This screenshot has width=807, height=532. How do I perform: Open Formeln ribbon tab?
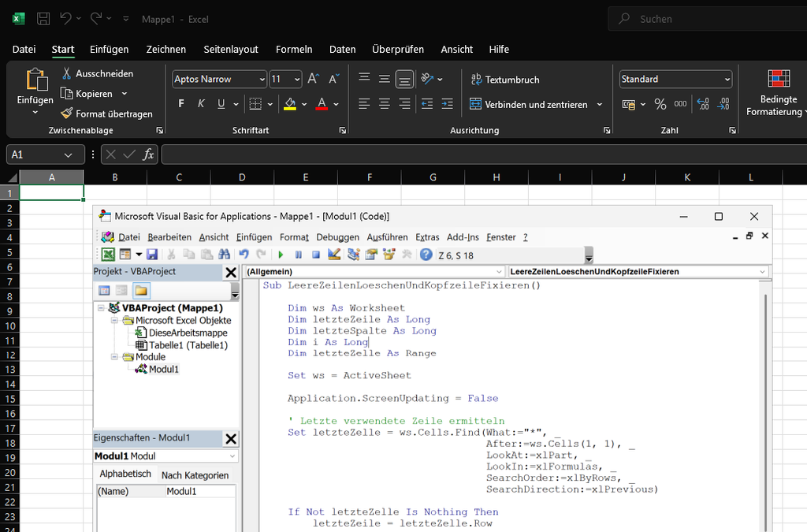[294, 50]
